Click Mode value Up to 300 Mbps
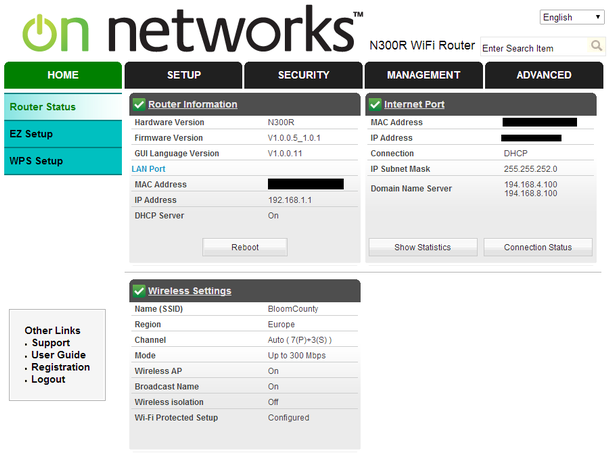Viewport: 610px width, 467px height. 296,356
